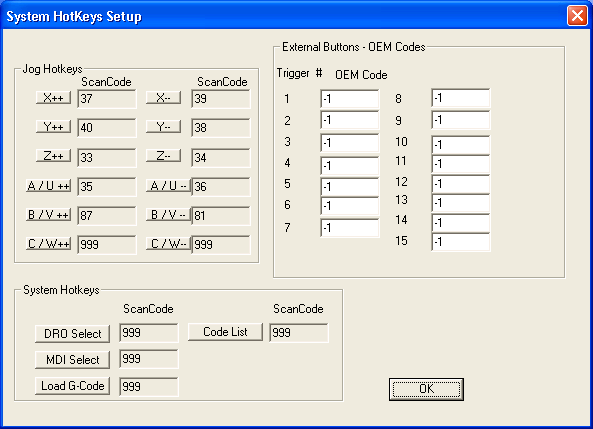Click the DRO Select button
Screen dimensions: 593x429
[73, 333]
